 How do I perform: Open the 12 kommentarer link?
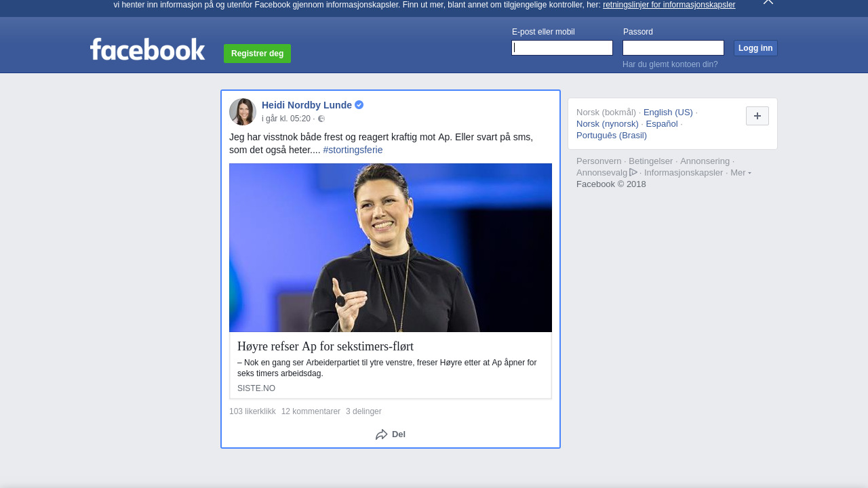pos(311,411)
